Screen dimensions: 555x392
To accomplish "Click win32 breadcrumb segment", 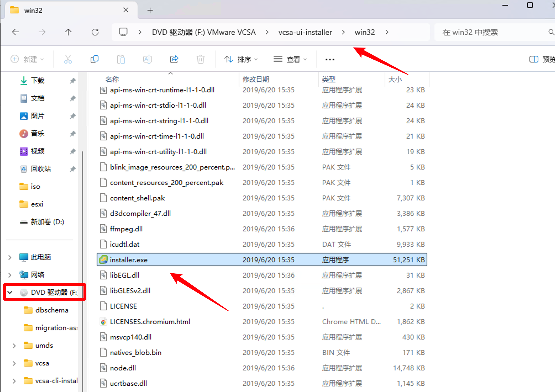I will click(365, 32).
